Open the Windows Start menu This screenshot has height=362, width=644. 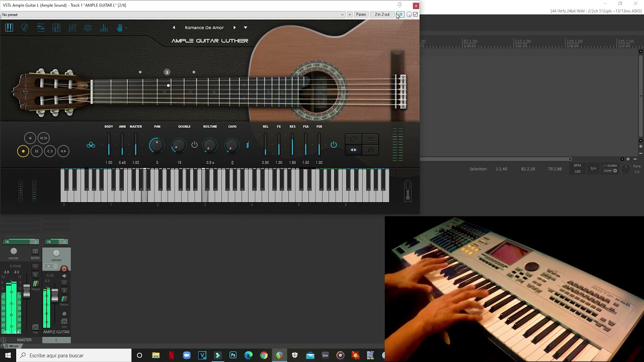tap(8, 355)
